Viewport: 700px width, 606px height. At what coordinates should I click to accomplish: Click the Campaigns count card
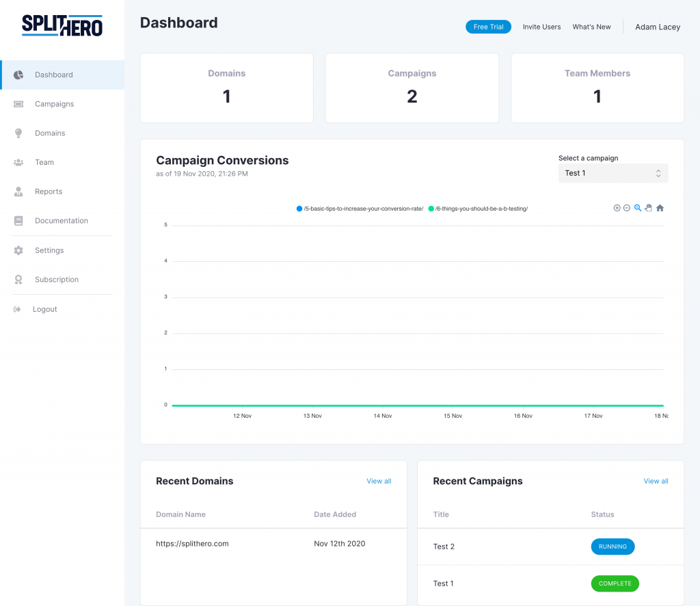(412, 88)
